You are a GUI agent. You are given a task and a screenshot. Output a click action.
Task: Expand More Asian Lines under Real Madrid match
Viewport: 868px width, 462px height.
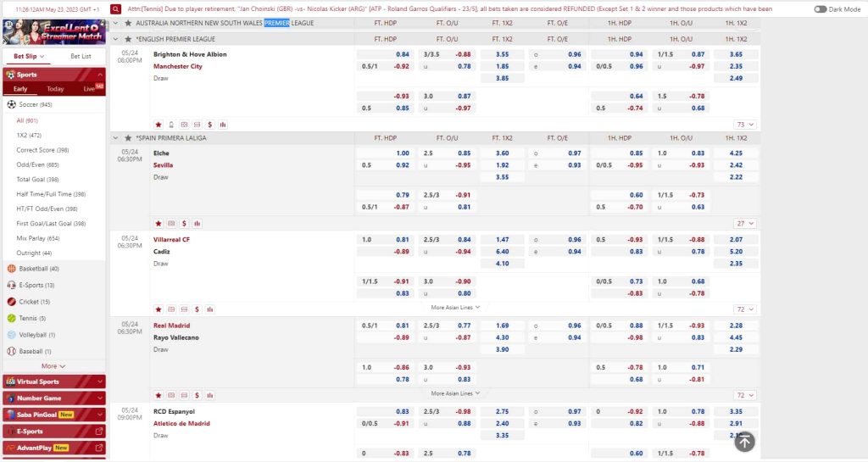pyautogui.click(x=455, y=393)
